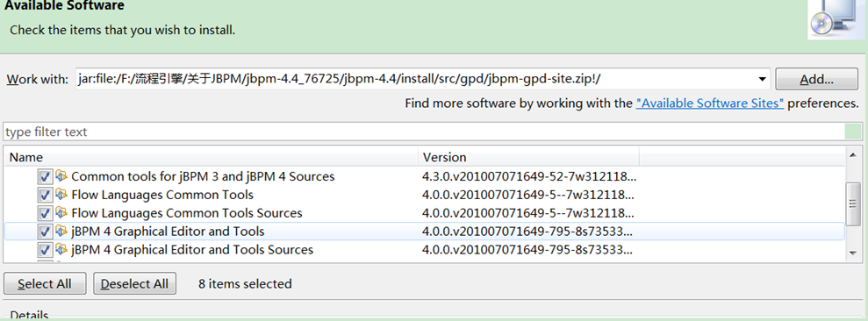This screenshot has height=321, width=868.
Task: Click the Select All button
Action: point(45,283)
